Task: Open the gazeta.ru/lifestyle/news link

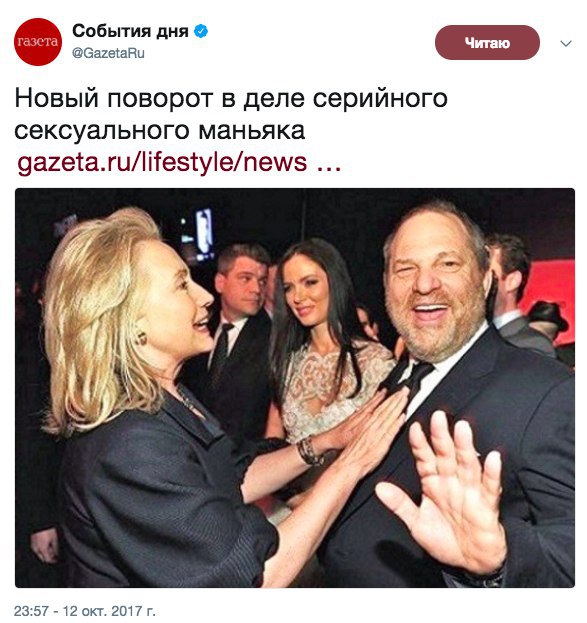Action: click(162, 162)
